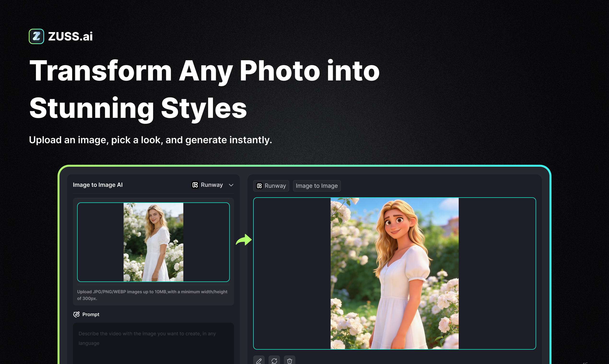The height and width of the screenshot is (364, 609).
Task: Click the Prompt section icon
Action: pyautogui.click(x=76, y=314)
